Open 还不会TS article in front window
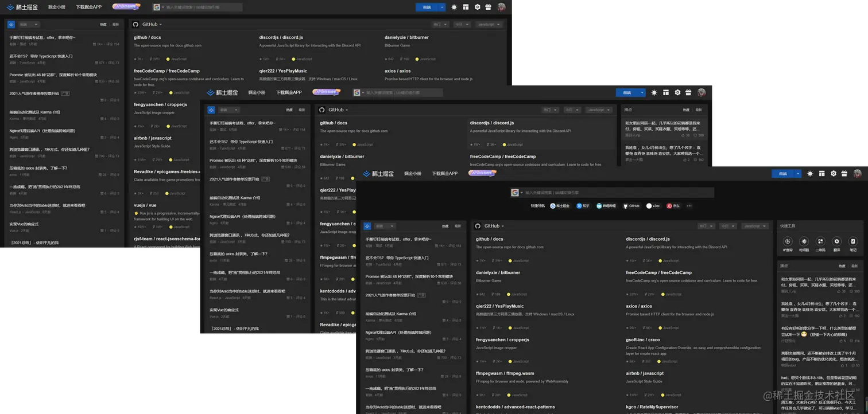868x414 pixels. [397, 257]
